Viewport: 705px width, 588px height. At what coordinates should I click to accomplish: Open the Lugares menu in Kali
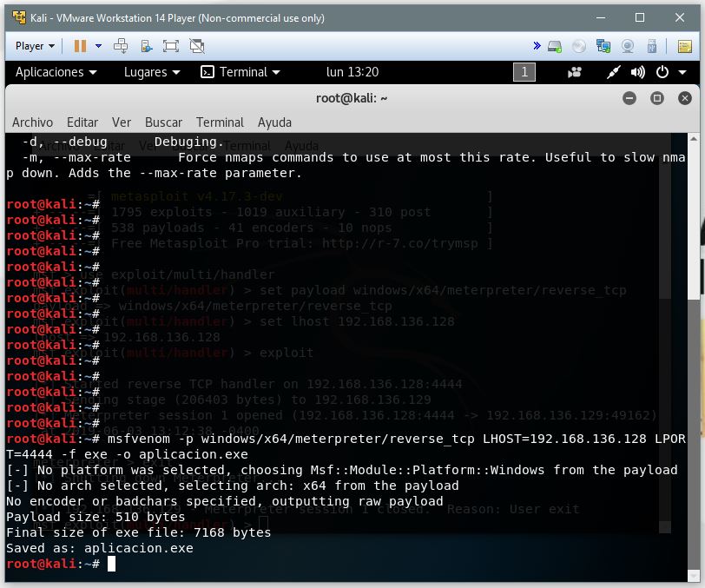152,72
